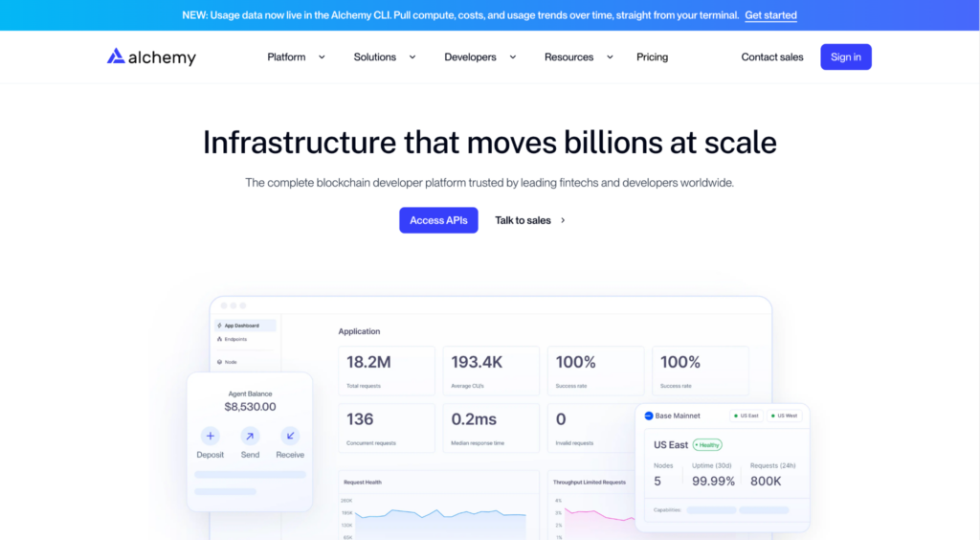Click the Send arrow icon
This screenshot has height=540, width=980.
(250, 436)
